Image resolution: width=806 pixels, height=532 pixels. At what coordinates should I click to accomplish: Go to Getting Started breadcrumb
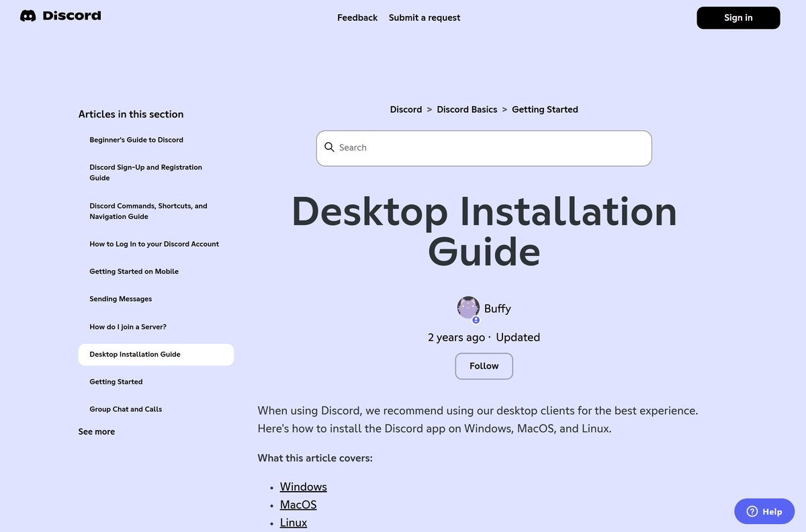[x=545, y=109]
